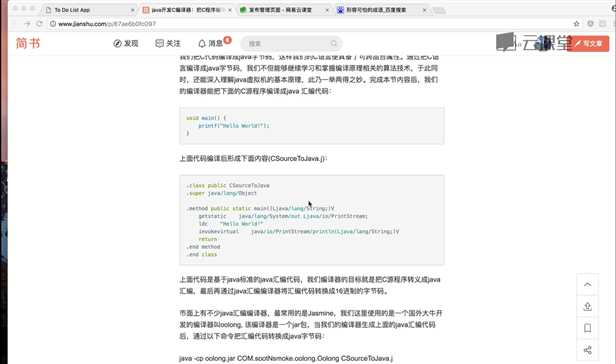Open the 关注 navigation item

pos(168,44)
